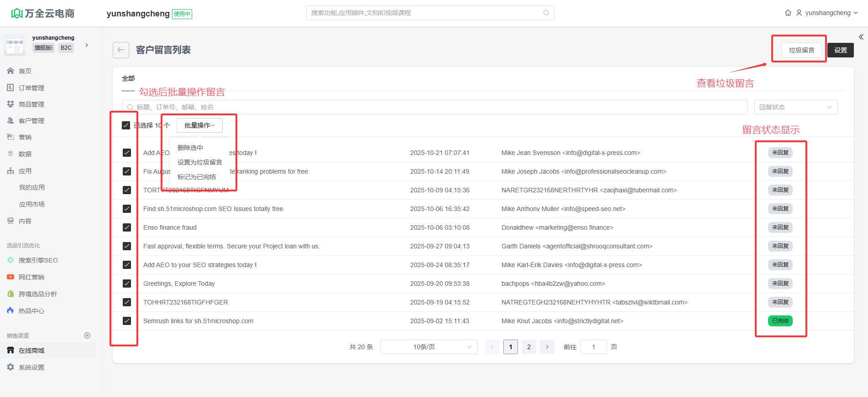
Task: Uncheck the select-all checkbox
Action: 126,125
